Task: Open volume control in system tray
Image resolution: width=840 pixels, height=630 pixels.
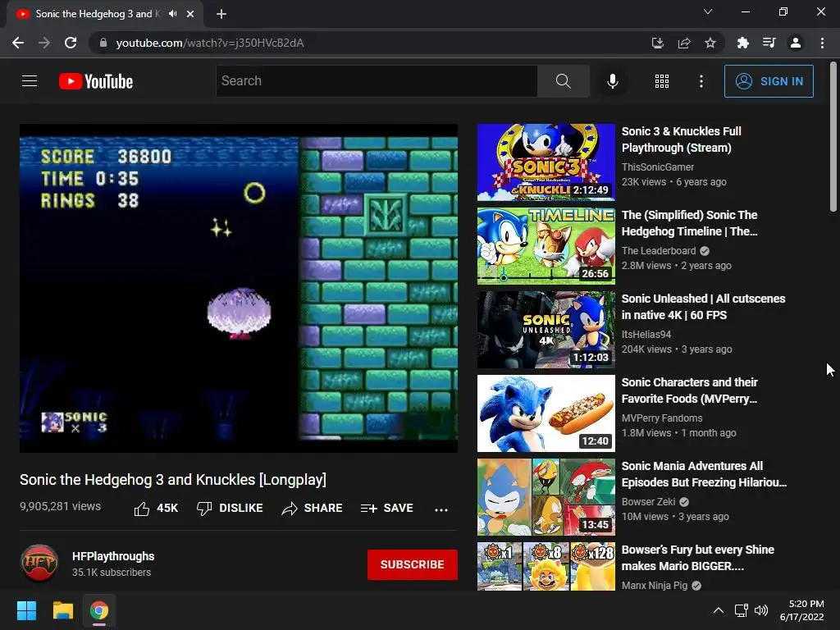Action: coord(760,610)
